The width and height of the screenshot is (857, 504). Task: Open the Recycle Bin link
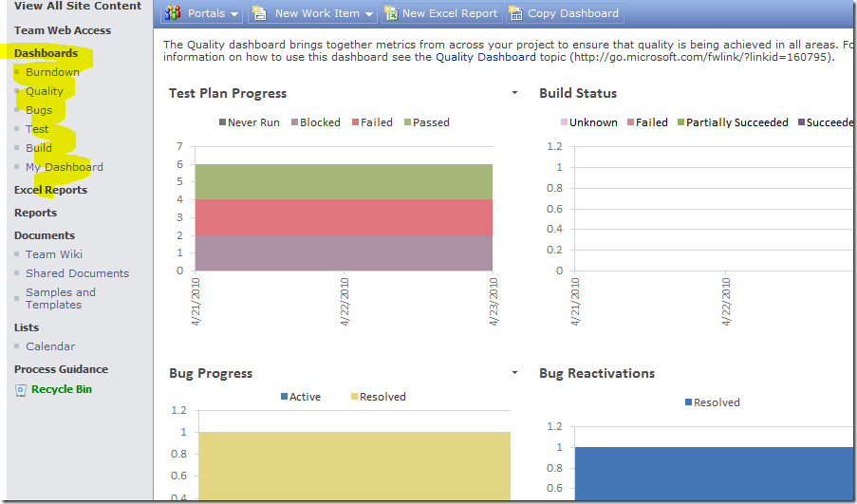61,389
